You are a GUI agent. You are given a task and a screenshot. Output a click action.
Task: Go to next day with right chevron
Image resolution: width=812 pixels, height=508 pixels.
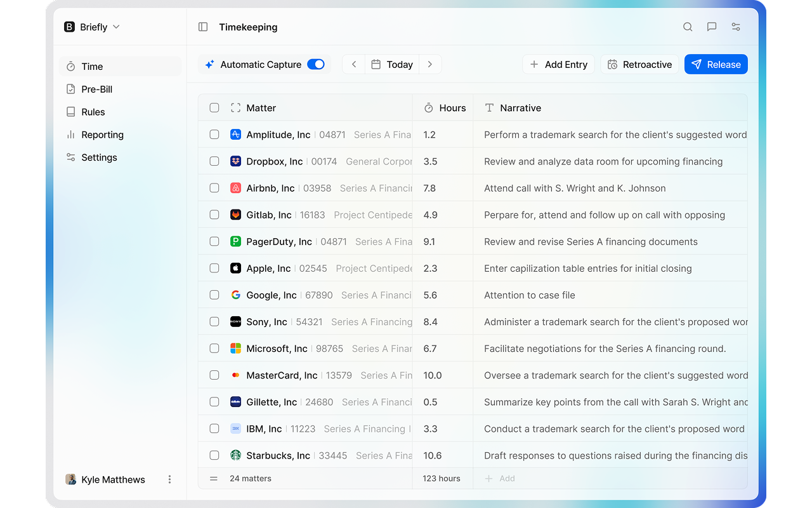coord(430,64)
